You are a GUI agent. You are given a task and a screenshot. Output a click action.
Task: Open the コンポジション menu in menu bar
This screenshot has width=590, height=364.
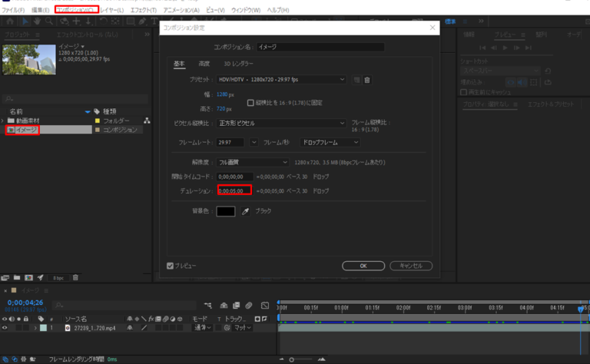pos(76,10)
